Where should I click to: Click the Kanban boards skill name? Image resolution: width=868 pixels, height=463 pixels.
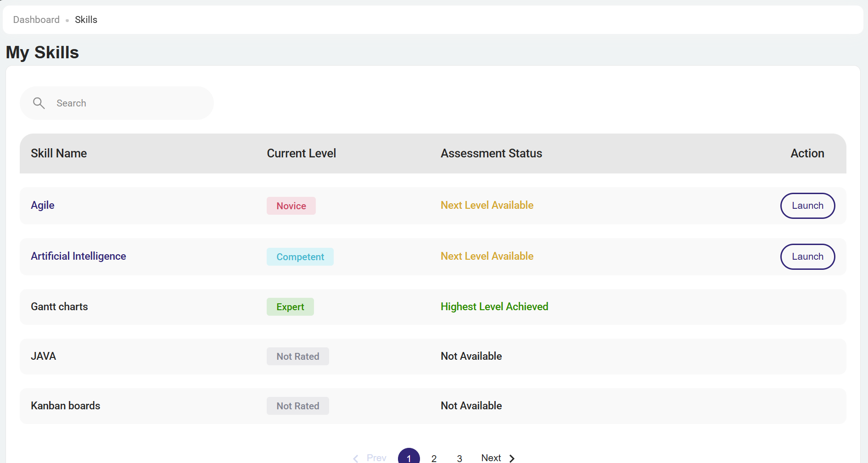click(x=65, y=406)
